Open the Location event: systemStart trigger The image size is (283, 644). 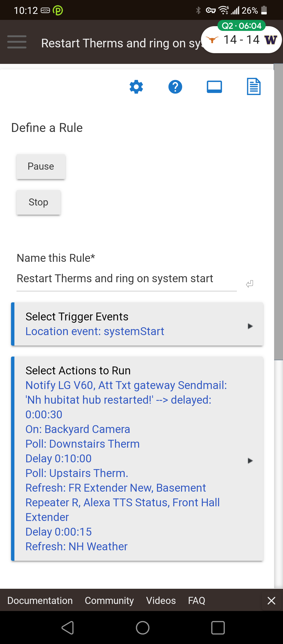click(95, 331)
